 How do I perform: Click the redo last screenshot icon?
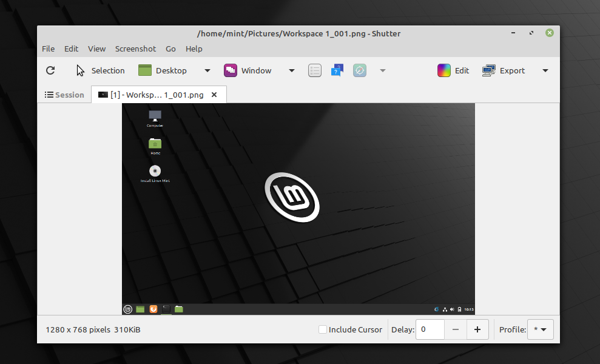point(50,70)
